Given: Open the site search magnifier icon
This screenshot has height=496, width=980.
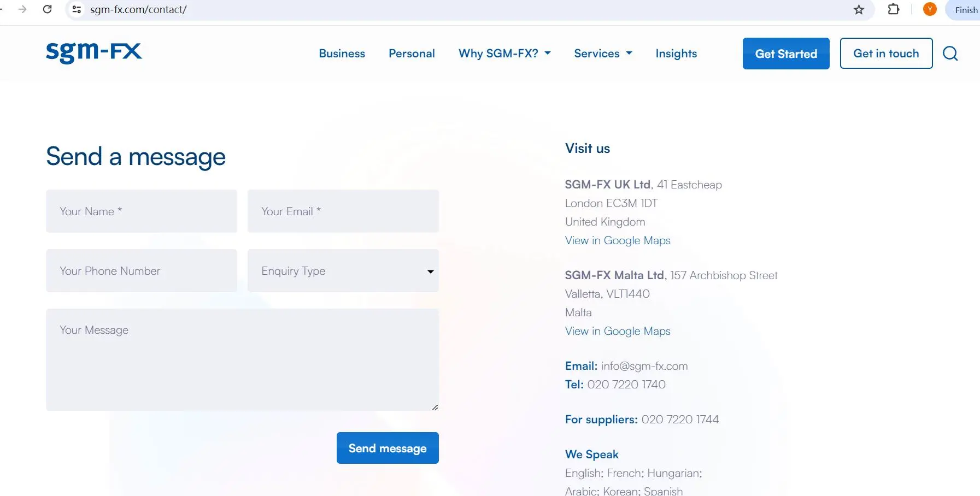Looking at the screenshot, I should pos(950,54).
